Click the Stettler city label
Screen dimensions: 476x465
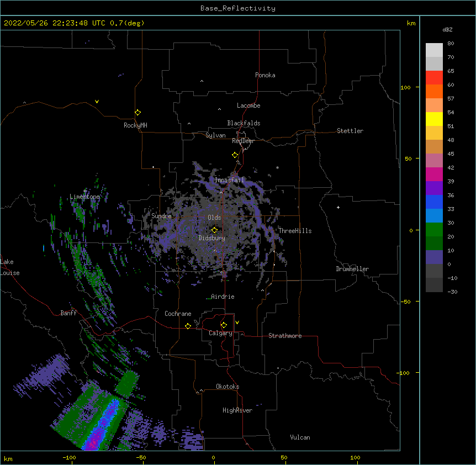coord(350,131)
